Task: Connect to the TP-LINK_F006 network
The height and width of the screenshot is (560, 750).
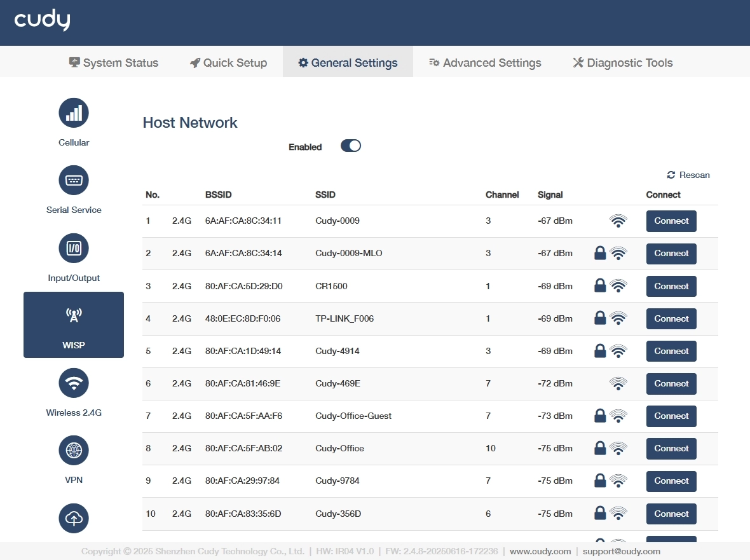Action: (671, 318)
